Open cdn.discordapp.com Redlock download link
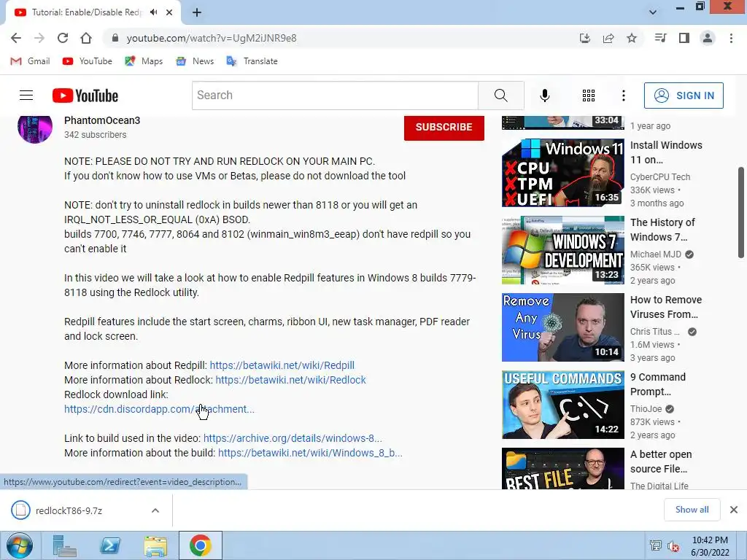This screenshot has width=747, height=560. click(x=159, y=409)
